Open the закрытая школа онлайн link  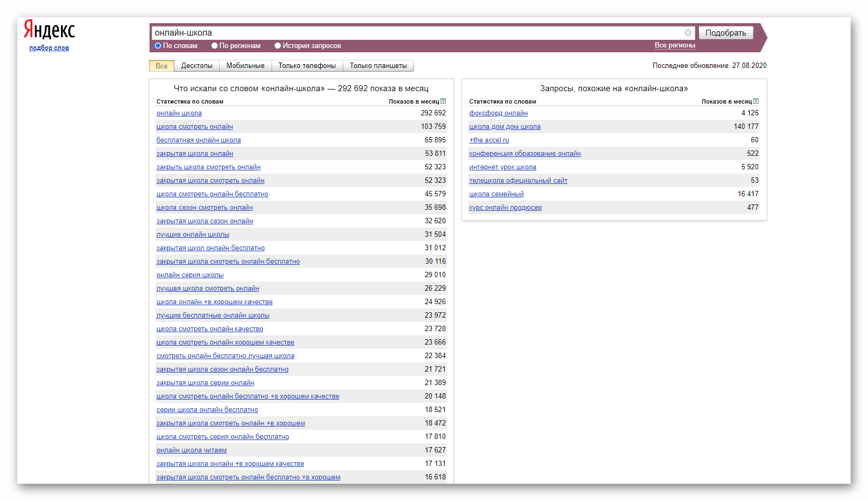coord(195,154)
